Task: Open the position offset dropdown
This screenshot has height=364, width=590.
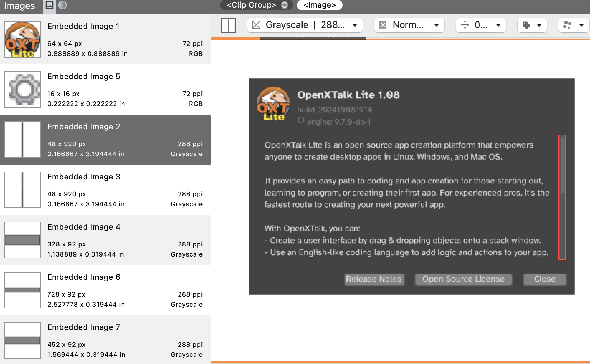Action: pyautogui.click(x=481, y=25)
